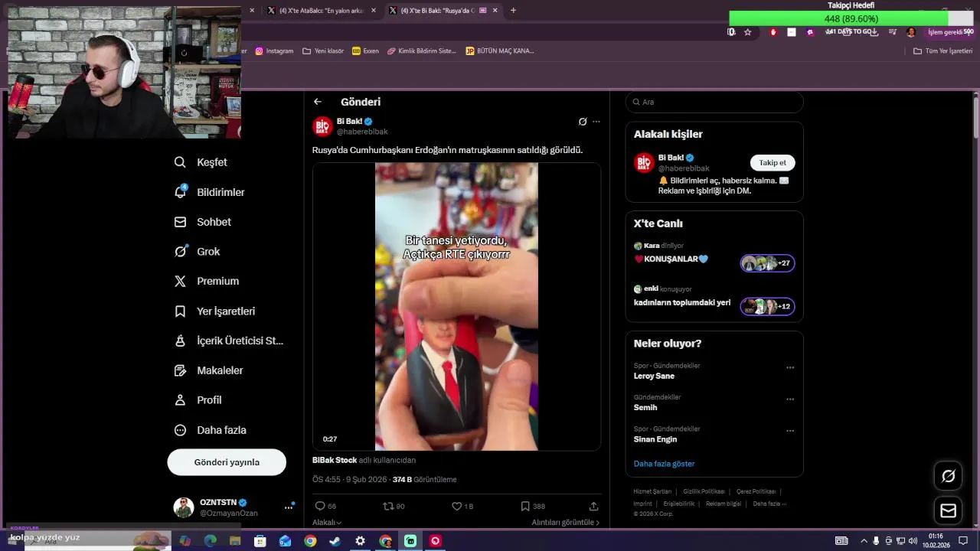Click Grok icon on the post
The width and height of the screenshot is (980, 551).
pyautogui.click(x=583, y=122)
